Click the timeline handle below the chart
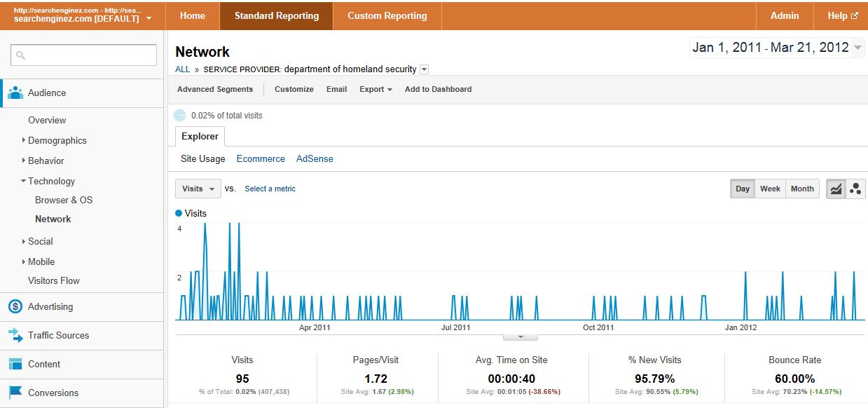Image resolution: width=868 pixels, height=408 pixels. click(x=521, y=336)
